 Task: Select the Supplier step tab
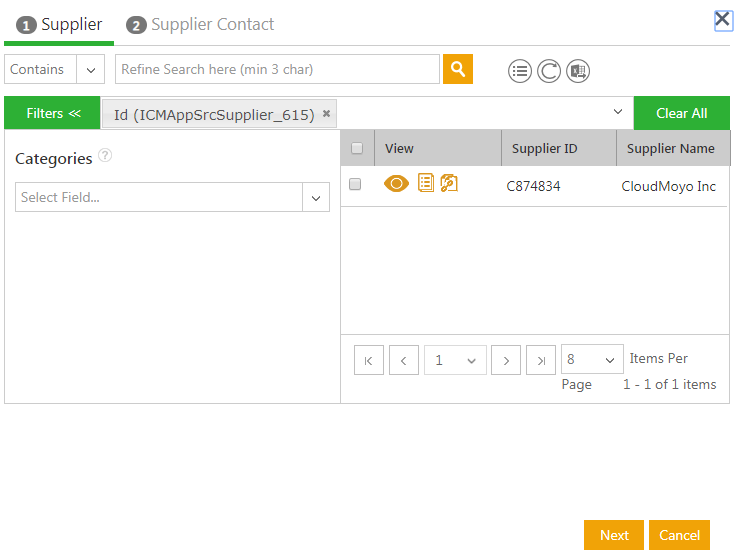(x=60, y=24)
